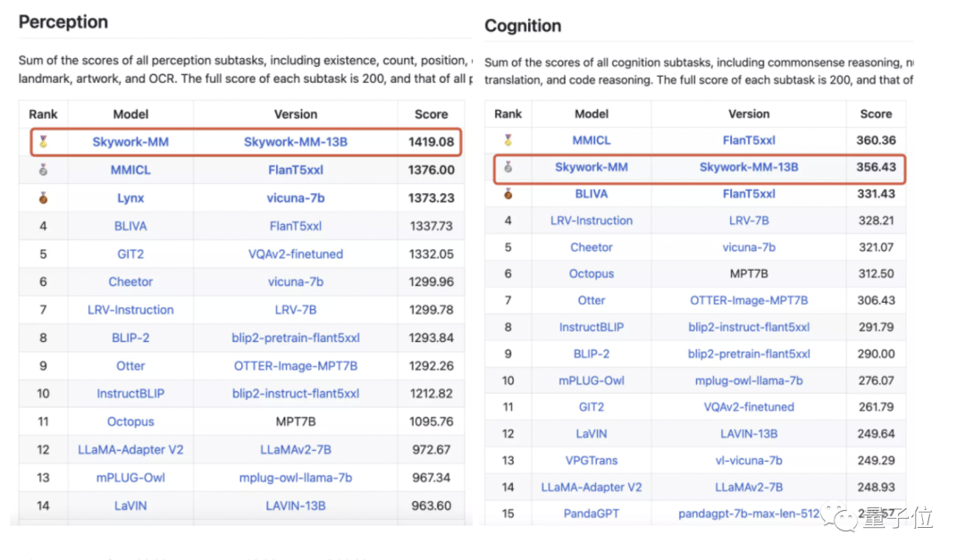Open the VQAv2-finetuned link in the Perception table
965x560 pixels.
[296, 255]
